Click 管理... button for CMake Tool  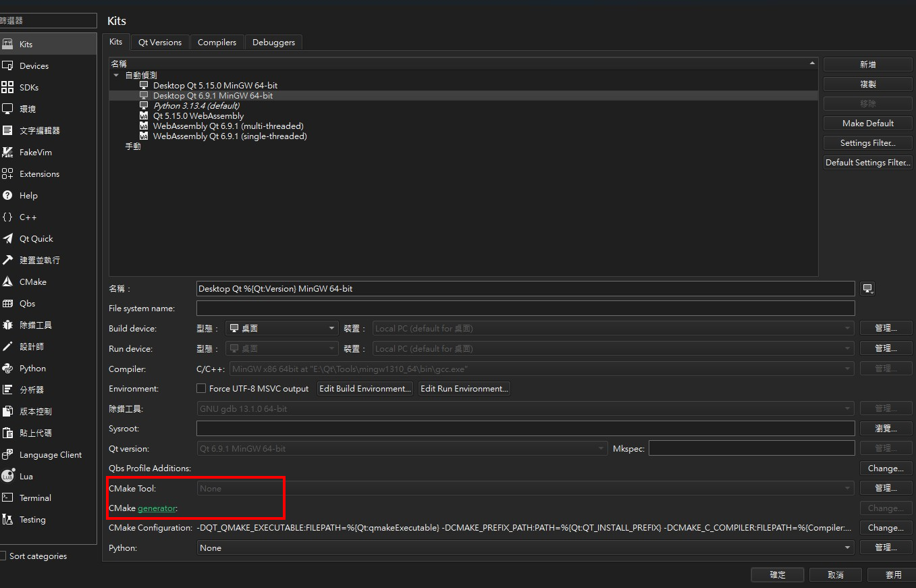pos(886,487)
